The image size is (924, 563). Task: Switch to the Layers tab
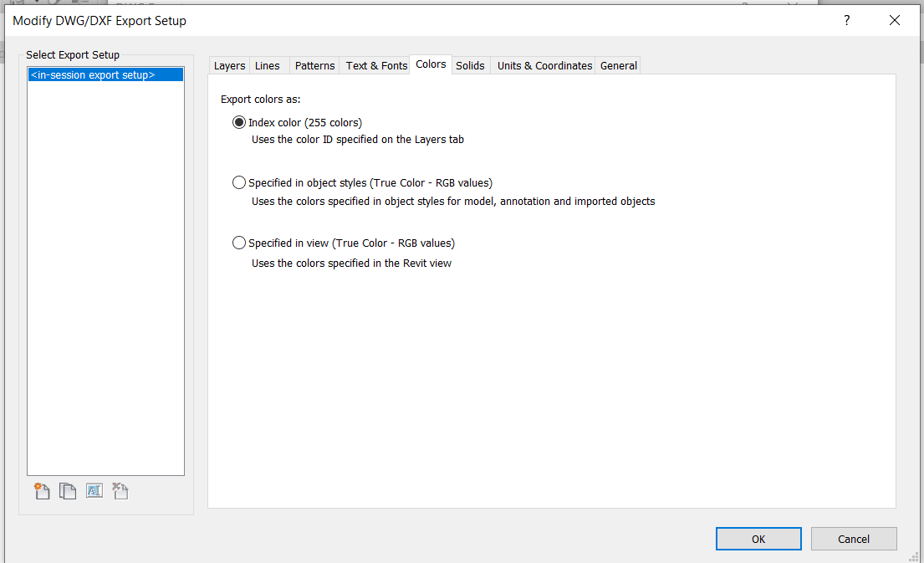coord(229,65)
